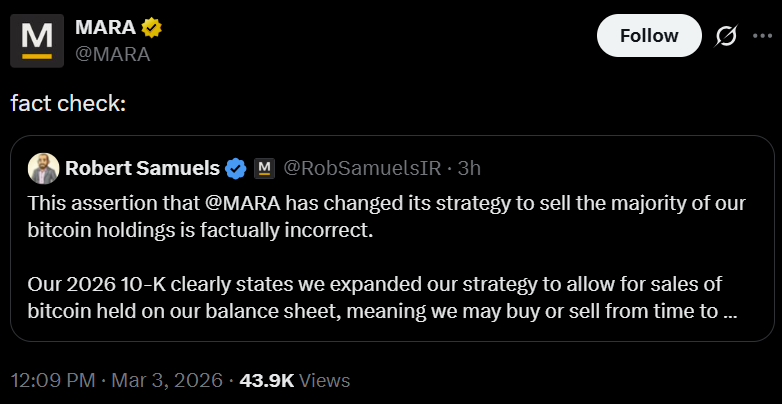Click the Robert Samuels author name
782x404 pixels.
click(x=142, y=168)
